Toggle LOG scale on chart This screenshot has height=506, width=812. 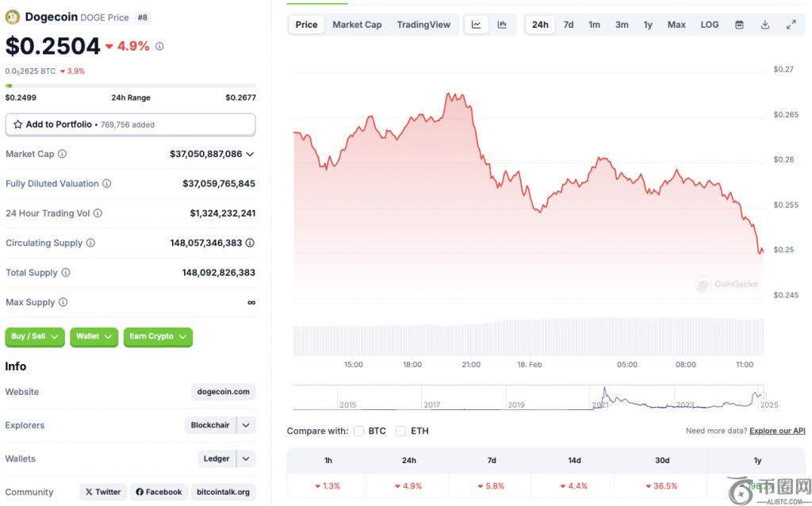point(710,25)
